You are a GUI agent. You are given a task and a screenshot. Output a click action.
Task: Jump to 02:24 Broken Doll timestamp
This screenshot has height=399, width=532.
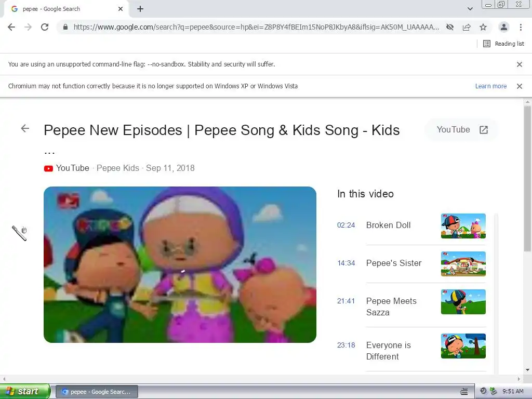pos(345,225)
